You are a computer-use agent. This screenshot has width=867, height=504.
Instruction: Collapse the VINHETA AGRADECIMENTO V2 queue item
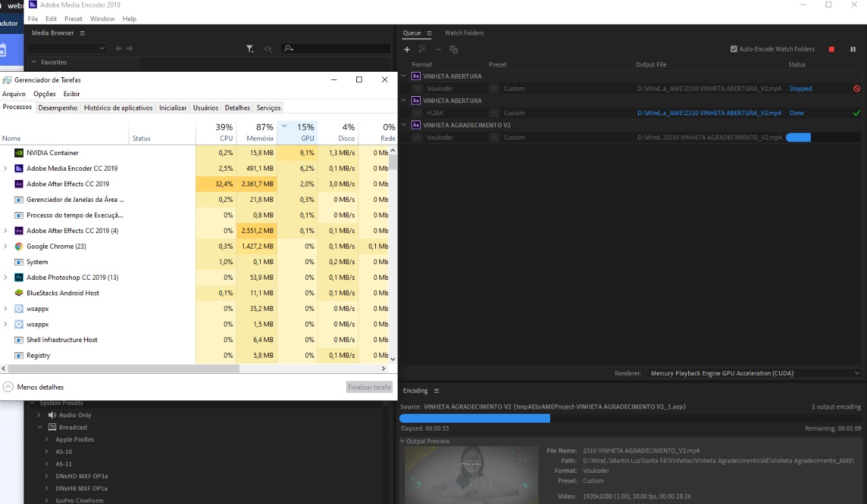[x=404, y=125]
